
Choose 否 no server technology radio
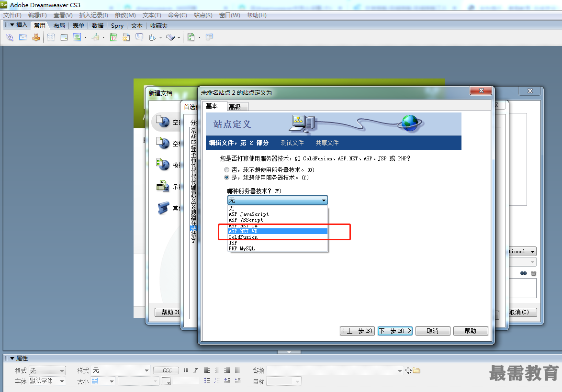226,170
